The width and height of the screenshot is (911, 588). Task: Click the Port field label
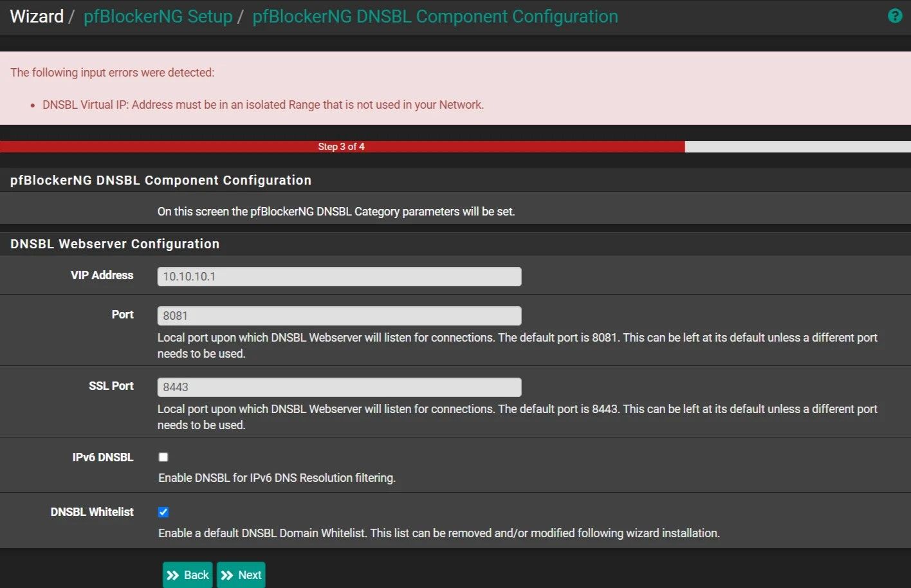click(x=123, y=315)
